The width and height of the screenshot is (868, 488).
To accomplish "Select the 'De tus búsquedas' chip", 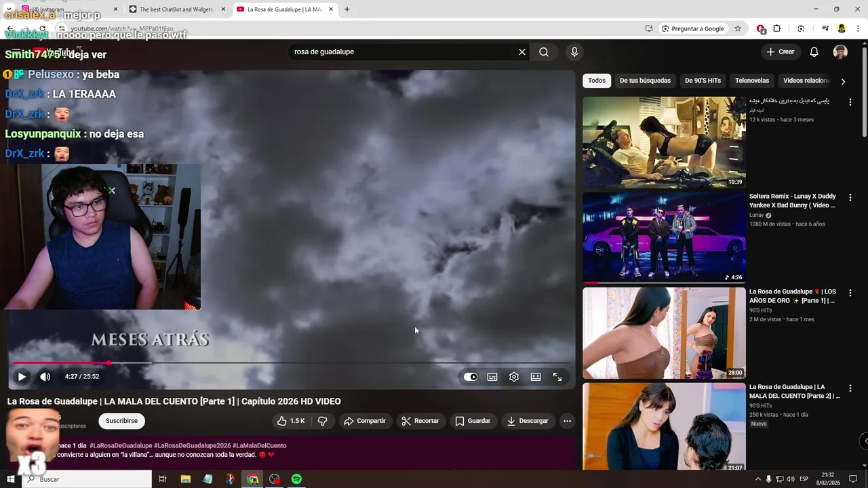I will [x=645, y=81].
